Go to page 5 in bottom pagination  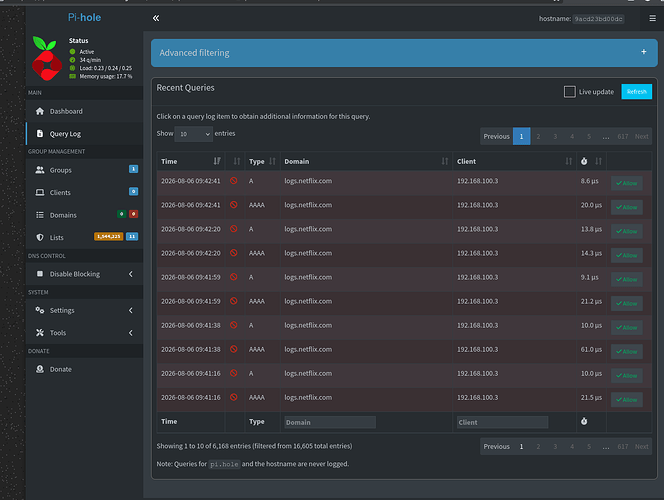click(589, 447)
